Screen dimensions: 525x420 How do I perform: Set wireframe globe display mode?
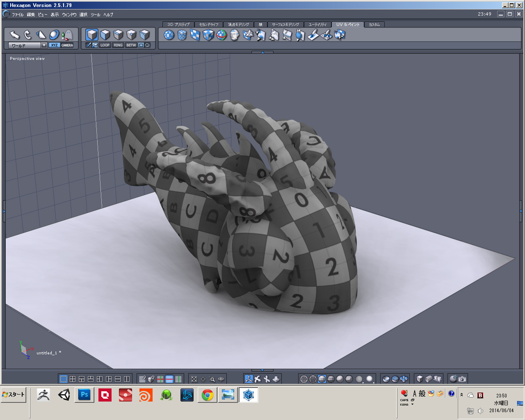point(304,379)
